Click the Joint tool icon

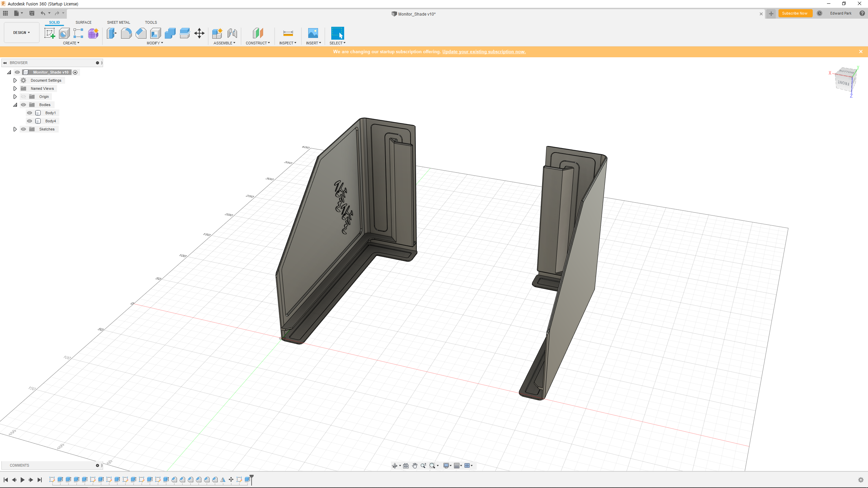[232, 33]
